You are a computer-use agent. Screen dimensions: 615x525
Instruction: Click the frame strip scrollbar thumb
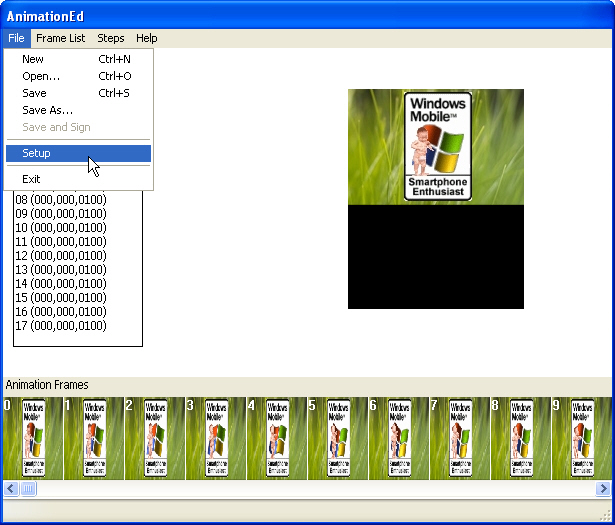(28, 489)
